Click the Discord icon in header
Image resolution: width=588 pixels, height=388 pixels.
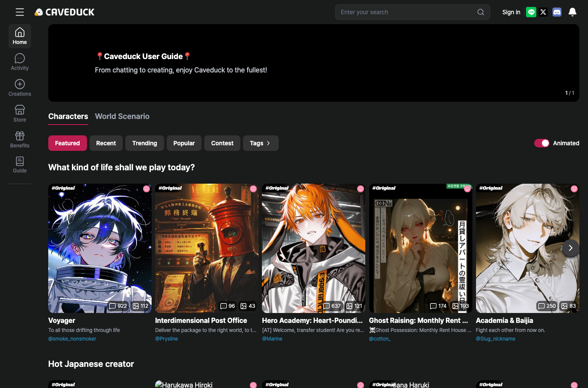(x=557, y=12)
